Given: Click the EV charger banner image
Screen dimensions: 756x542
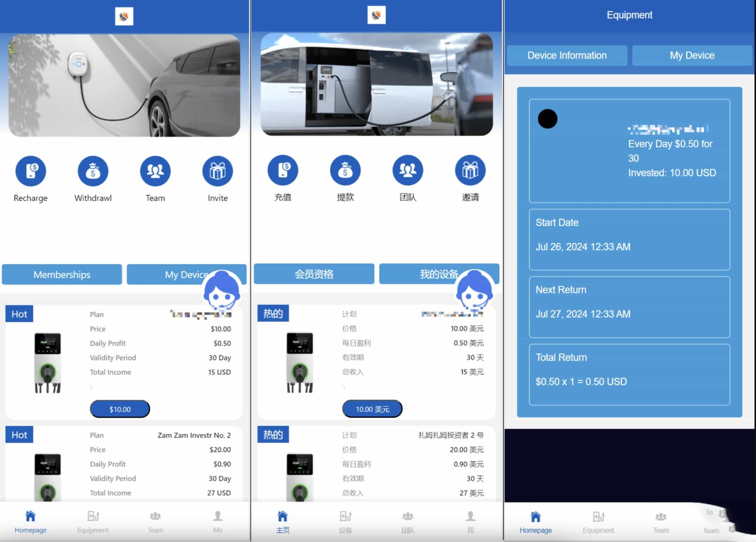Looking at the screenshot, I should tap(124, 86).
